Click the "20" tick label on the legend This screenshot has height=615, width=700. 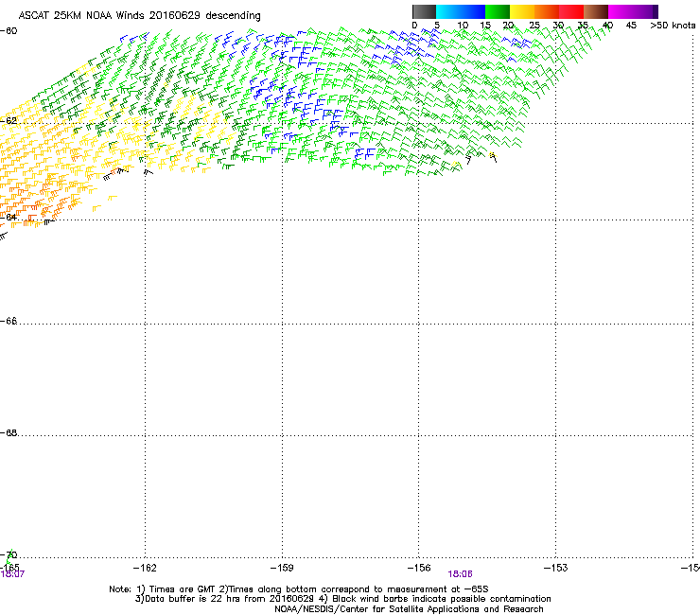(509, 26)
